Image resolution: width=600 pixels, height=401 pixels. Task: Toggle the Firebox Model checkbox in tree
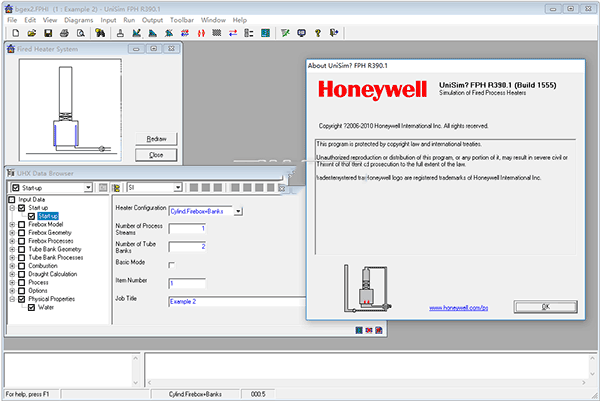pyautogui.click(x=22, y=224)
